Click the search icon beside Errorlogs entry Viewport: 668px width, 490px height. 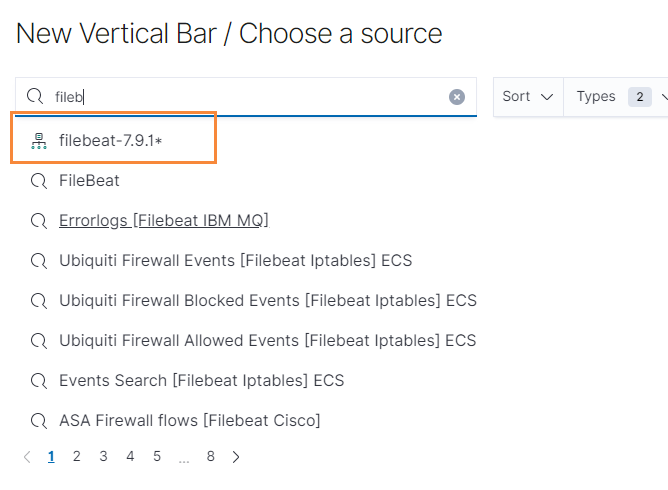click(39, 221)
